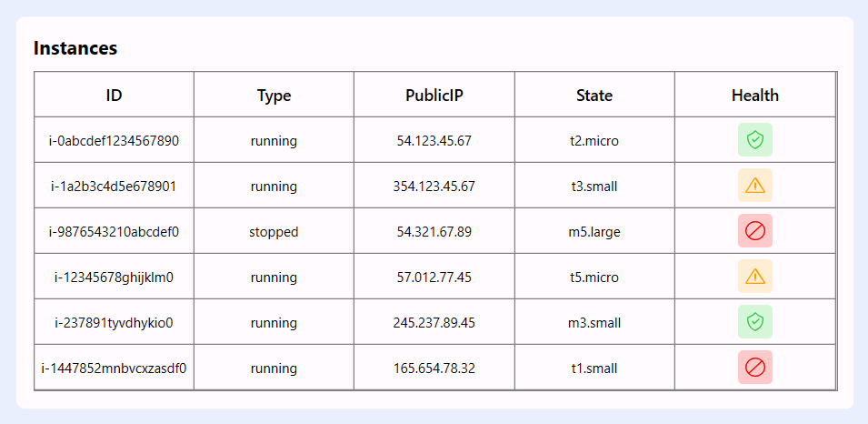
Task: Select instance ID i-0abcdef1234567890
Action: pos(114,141)
